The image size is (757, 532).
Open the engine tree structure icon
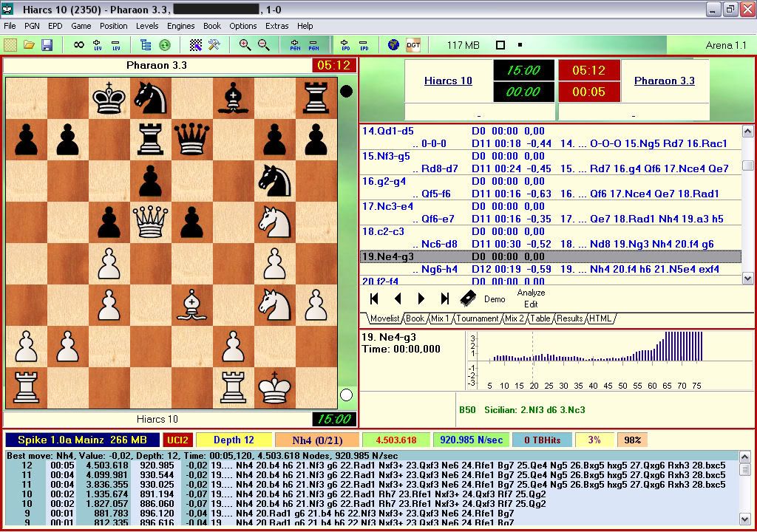[146, 45]
